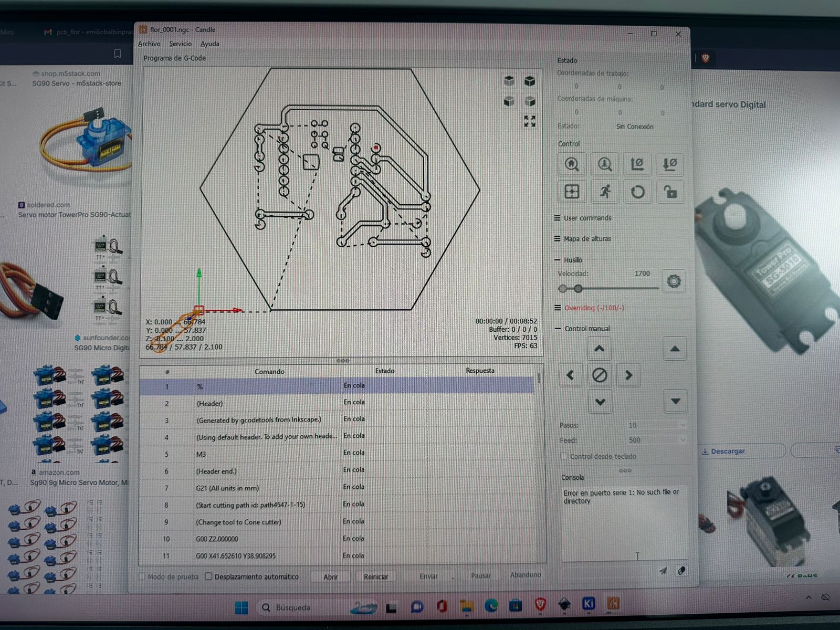840x630 pixels.
Task: Enable the Control desde teclado checkbox
Action: [x=564, y=456]
